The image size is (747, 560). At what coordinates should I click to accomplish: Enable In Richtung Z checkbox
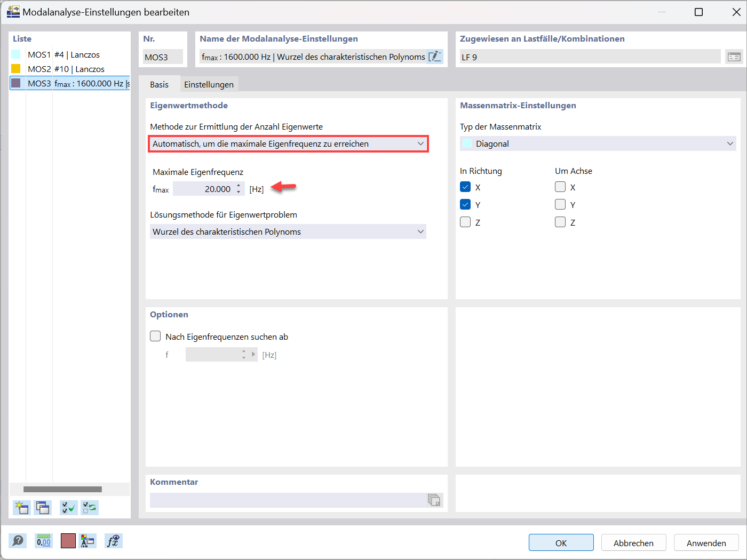click(465, 222)
